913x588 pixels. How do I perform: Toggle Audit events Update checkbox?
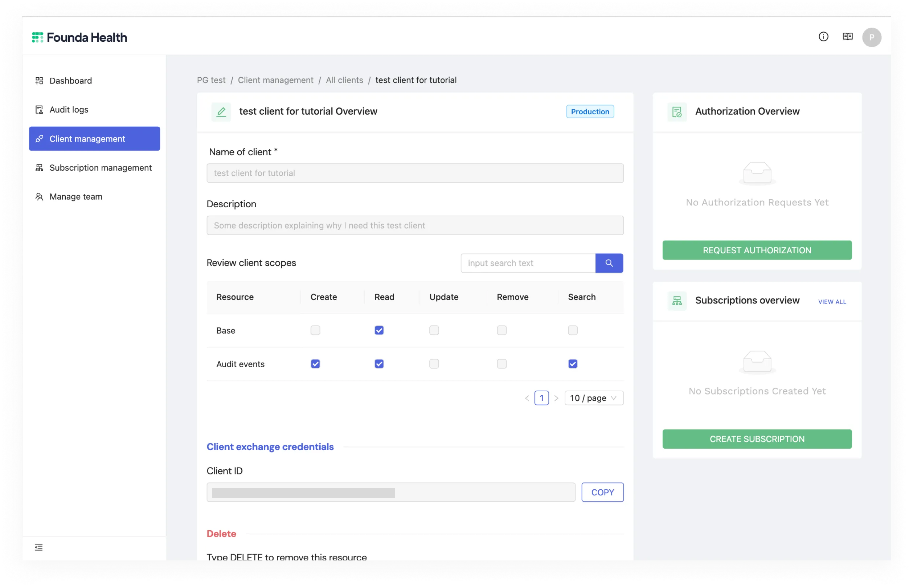click(434, 364)
